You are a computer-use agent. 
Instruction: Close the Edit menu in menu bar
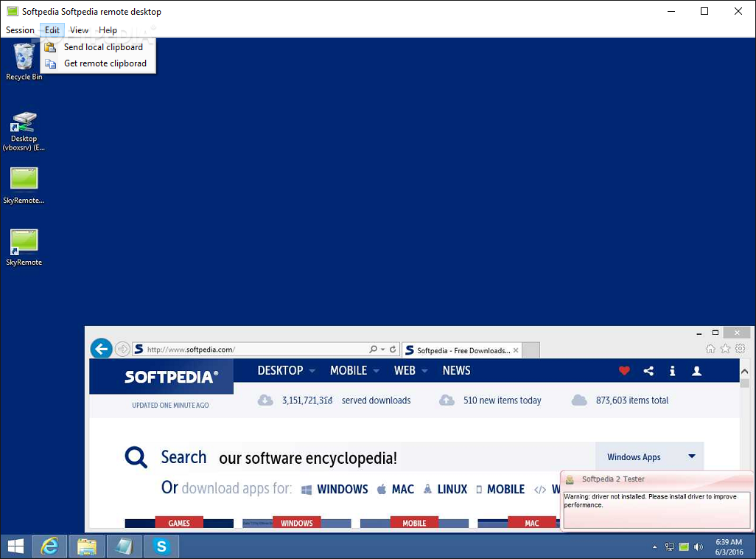[52, 30]
